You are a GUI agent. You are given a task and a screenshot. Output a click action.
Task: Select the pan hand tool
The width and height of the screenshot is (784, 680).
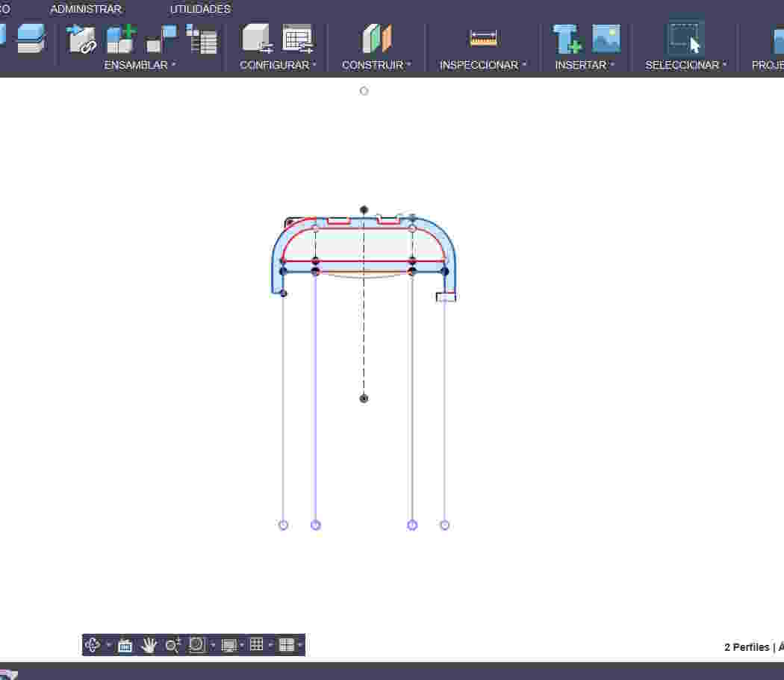tap(149, 646)
